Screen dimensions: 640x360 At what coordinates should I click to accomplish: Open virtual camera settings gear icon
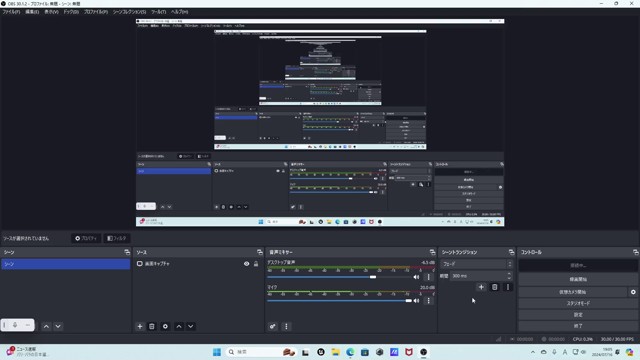coord(633,292)
